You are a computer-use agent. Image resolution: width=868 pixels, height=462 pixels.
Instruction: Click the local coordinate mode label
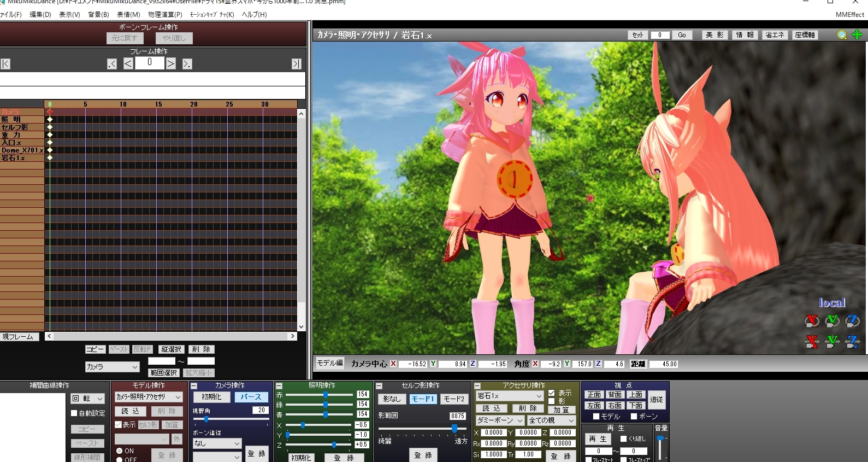pos(832,302)
